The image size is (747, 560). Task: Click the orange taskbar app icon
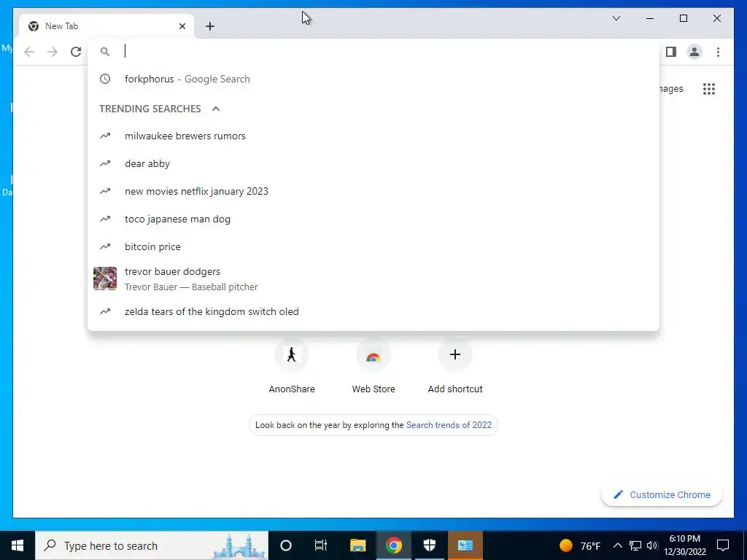coord(465,545)
